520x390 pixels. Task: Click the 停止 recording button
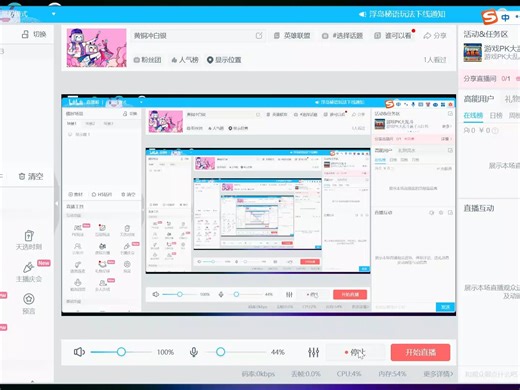click(355, 352)
